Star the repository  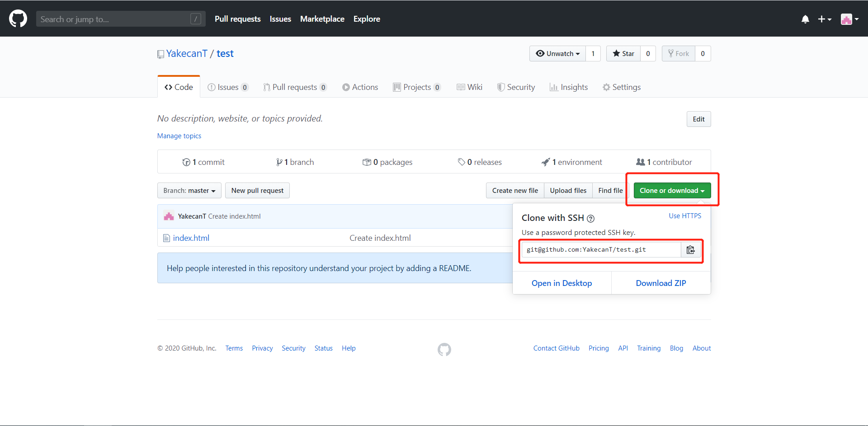point(623,54)
